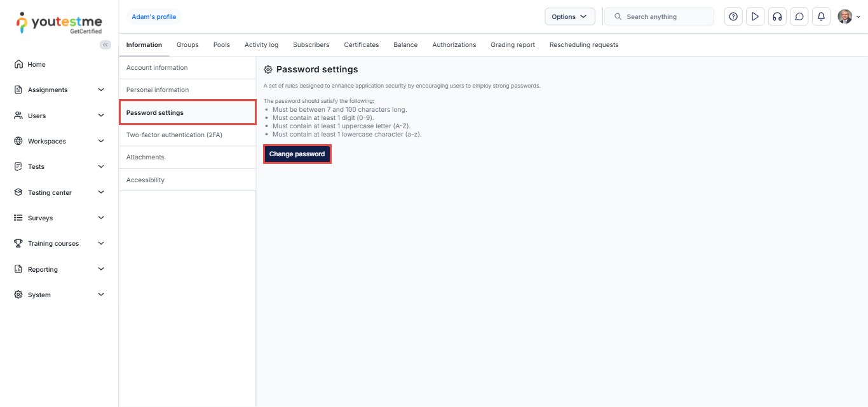Open the chat messages icon
This screenshot has width=868, height=407.
pos(799,17)
